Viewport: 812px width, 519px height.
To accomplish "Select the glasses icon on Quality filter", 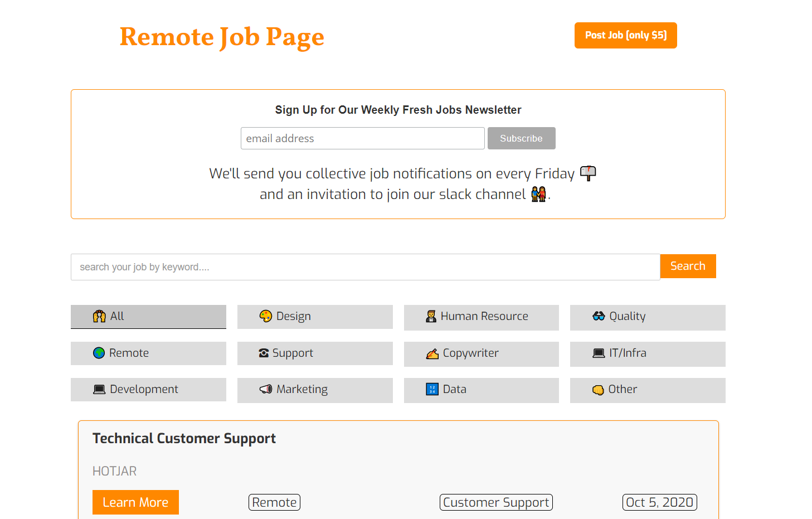I will pos(599,316).
